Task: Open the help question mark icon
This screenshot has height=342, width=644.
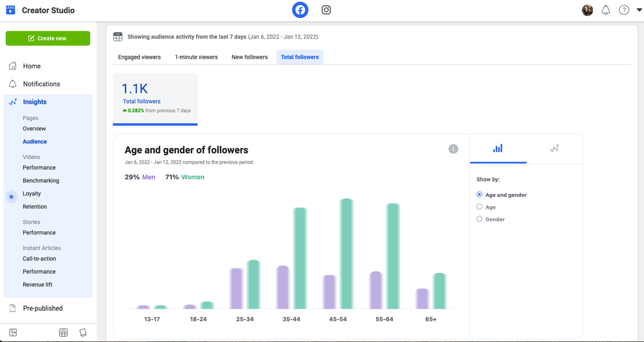Action: point(624,10)
